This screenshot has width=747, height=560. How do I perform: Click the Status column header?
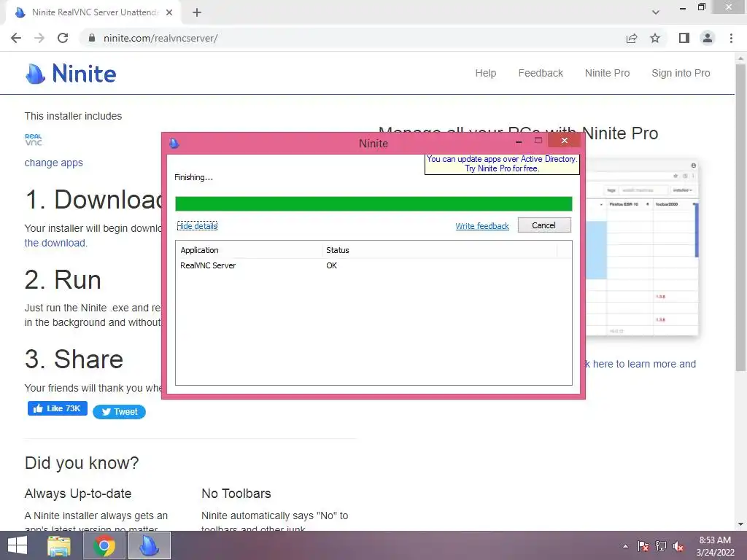coord(440,250)
